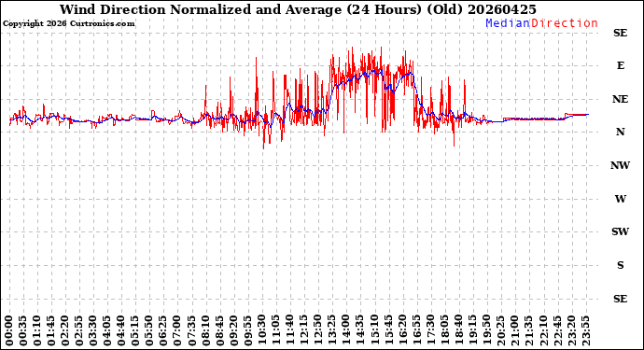
Task: Click the '13:25' time label
Action: click(x=331, y=330)
